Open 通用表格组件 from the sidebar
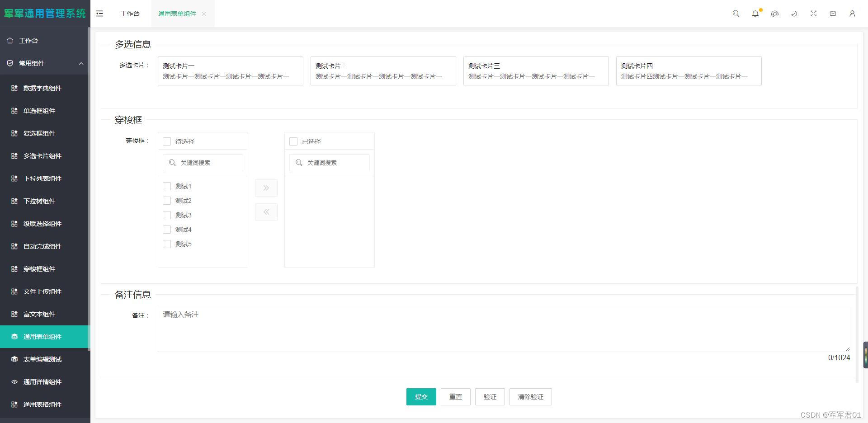The image size is (868, 423). pyautogui.click(x=45, y=404)
